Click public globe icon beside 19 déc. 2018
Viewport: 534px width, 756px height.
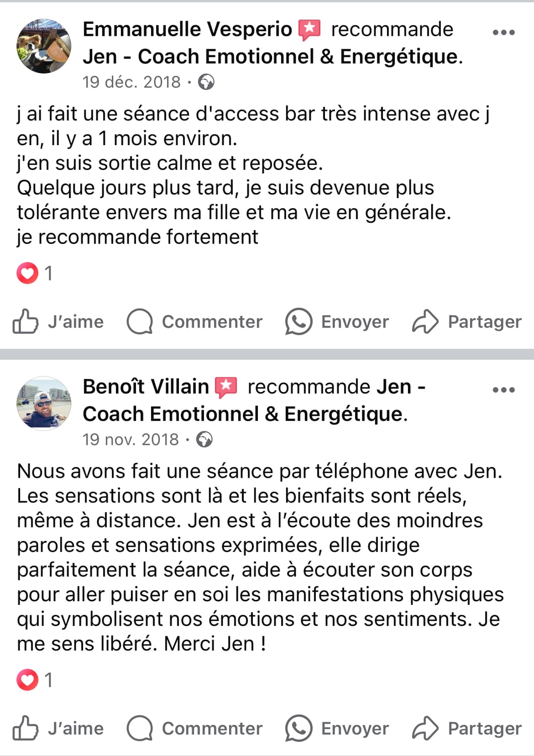click(x=206, y=82)
